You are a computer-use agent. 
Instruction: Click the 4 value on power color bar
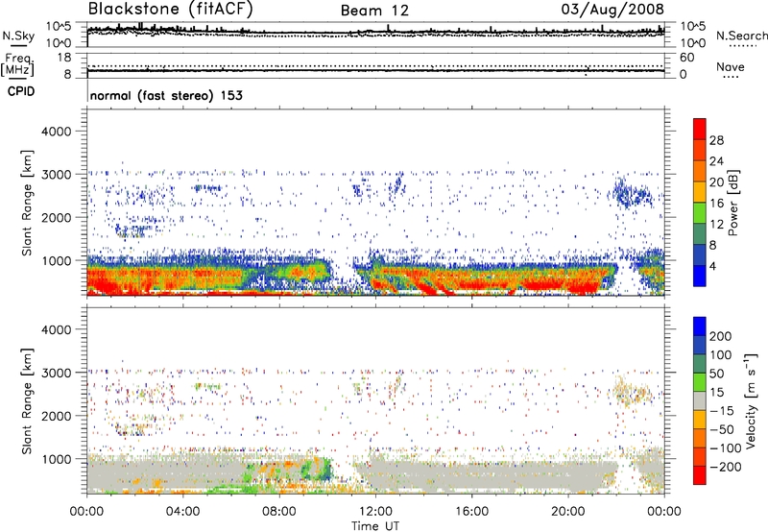(x=712, y=266)
